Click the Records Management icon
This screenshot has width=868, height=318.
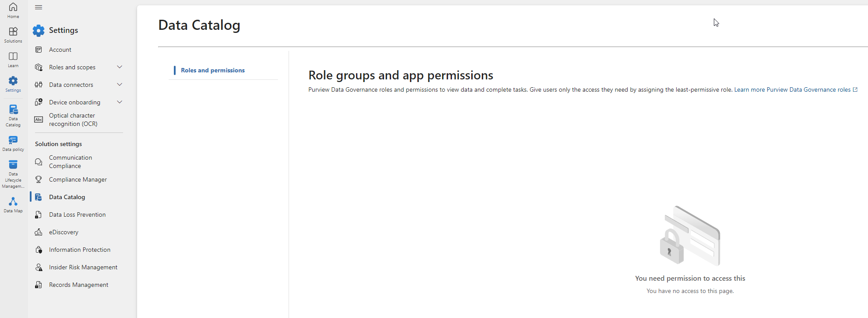pos(39,285)
